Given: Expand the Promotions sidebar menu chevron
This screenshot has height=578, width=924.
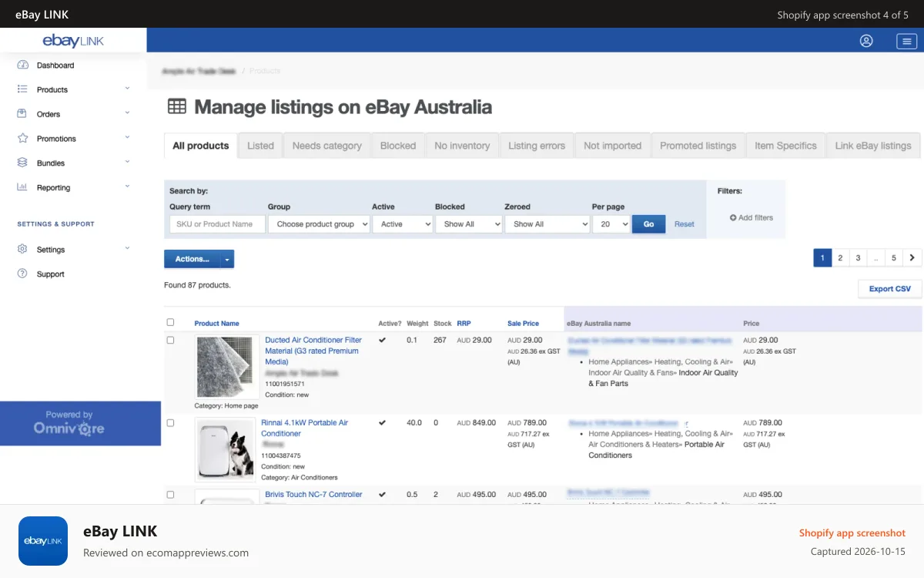Looking at the screenshot, I should tap(128, 138).
